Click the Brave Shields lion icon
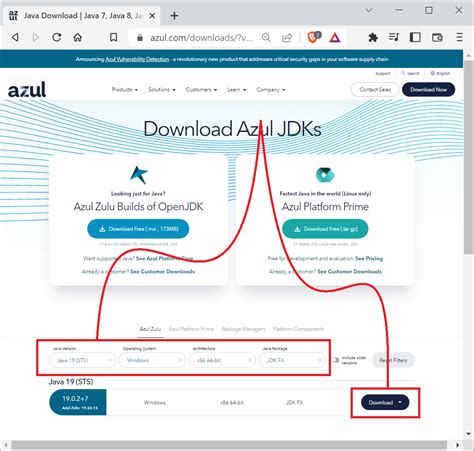The width and height of the screenshot is (474, 451). click(x=312, y=37)
